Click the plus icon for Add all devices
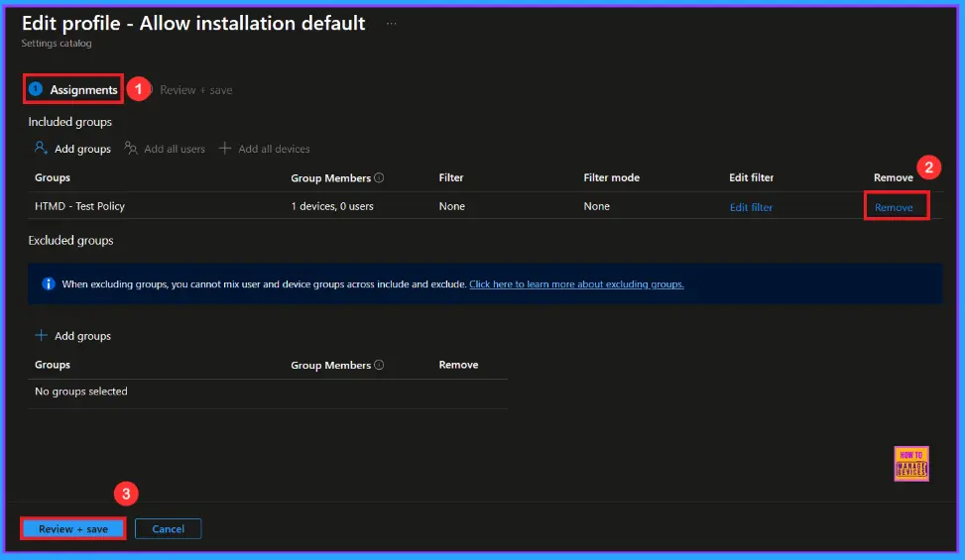Image resolution: width=965 pixels, height=560 pixels. pos(225,148)
